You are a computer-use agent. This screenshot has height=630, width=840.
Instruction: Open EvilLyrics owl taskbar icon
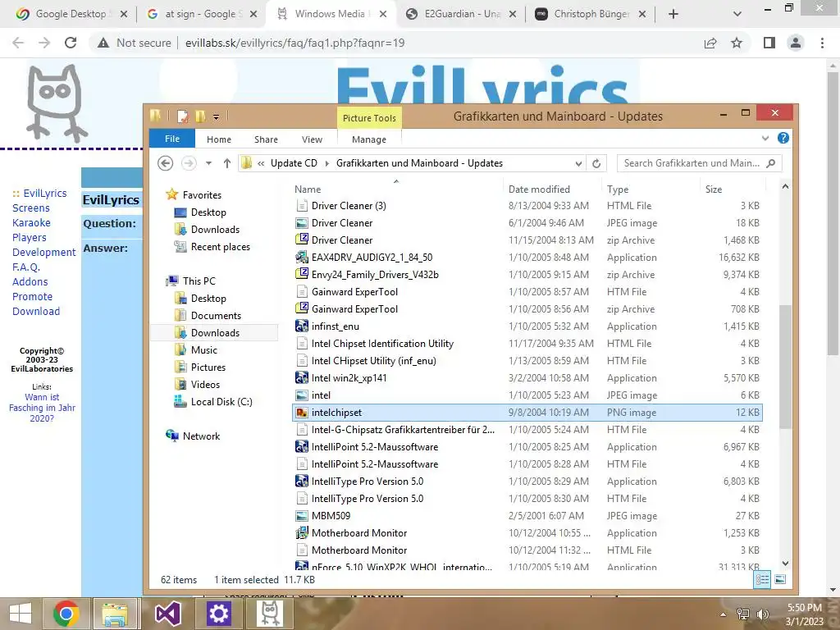point(269,614)
